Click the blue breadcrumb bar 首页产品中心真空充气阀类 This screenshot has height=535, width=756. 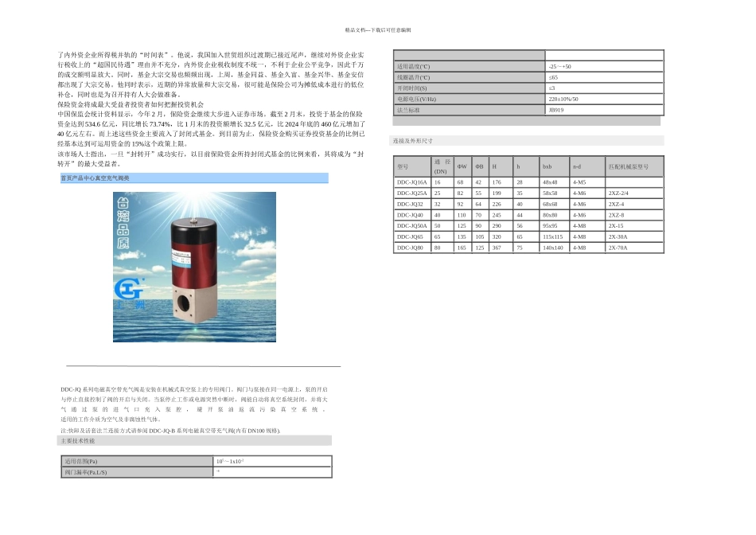point(194,178)
